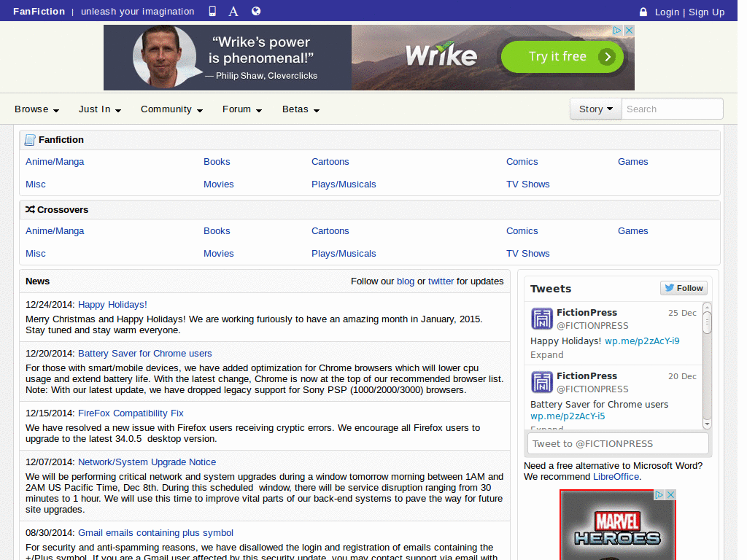Go to the FanFiction home logo

click(x=39, y=11)
